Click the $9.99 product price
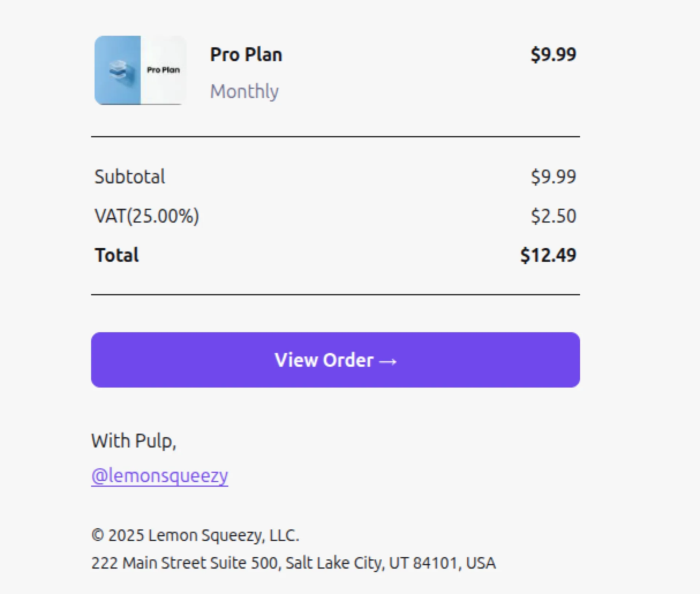Image resolution: width=700 pixels, height=594 pixels. click(553, 55)
